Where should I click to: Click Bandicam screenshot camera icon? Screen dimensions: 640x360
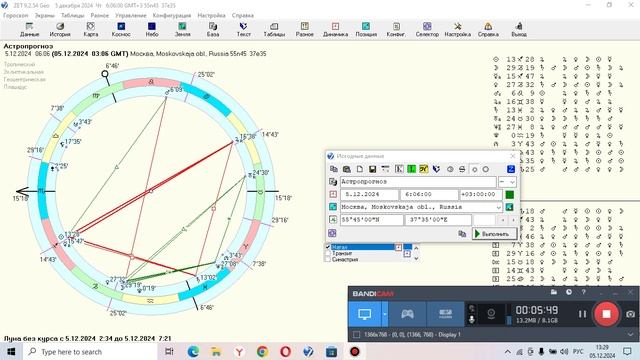click(630, 314)
